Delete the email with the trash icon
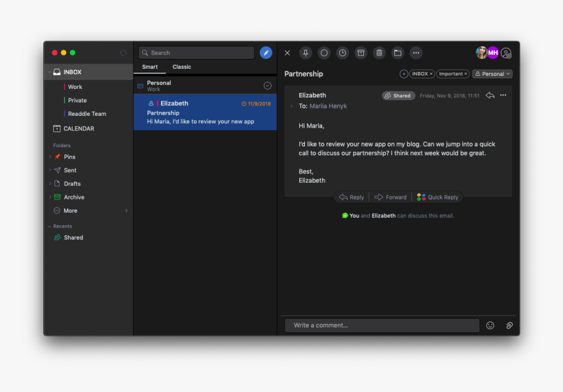This screenshot has width=563, height=392. click(x=379, y=53)
